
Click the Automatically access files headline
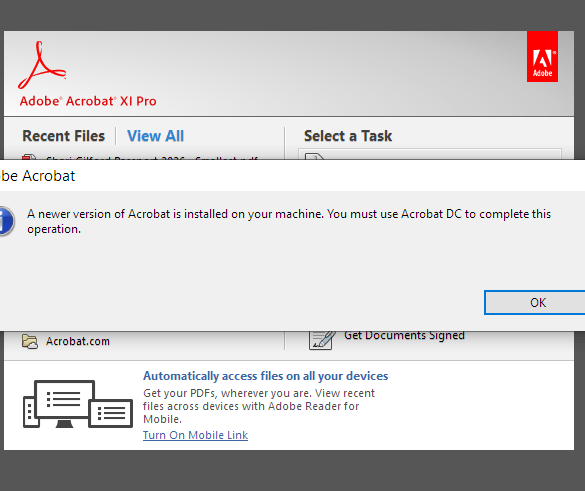266,376
